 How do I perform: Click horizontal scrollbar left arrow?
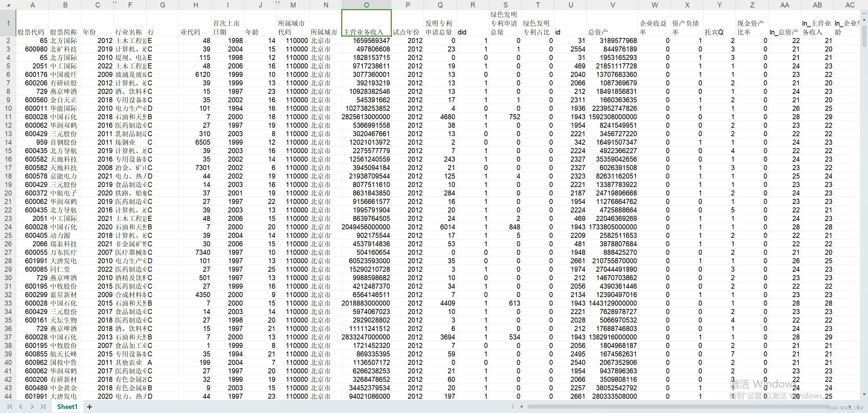pos(521,407)
